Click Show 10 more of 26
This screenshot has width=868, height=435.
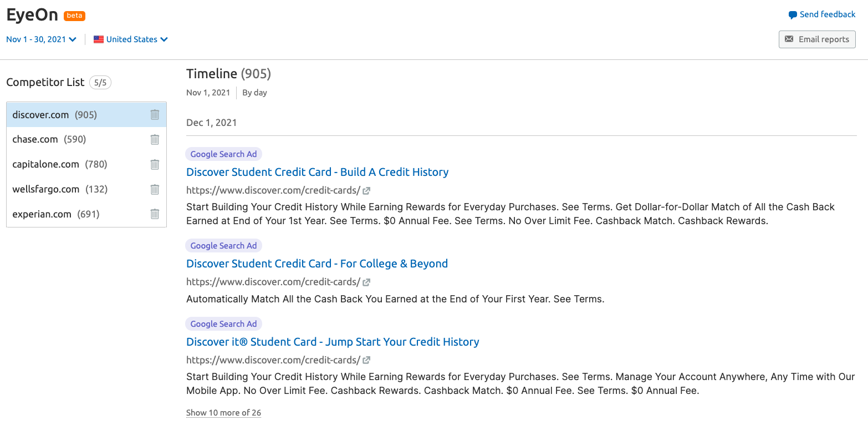coord(223,413)
